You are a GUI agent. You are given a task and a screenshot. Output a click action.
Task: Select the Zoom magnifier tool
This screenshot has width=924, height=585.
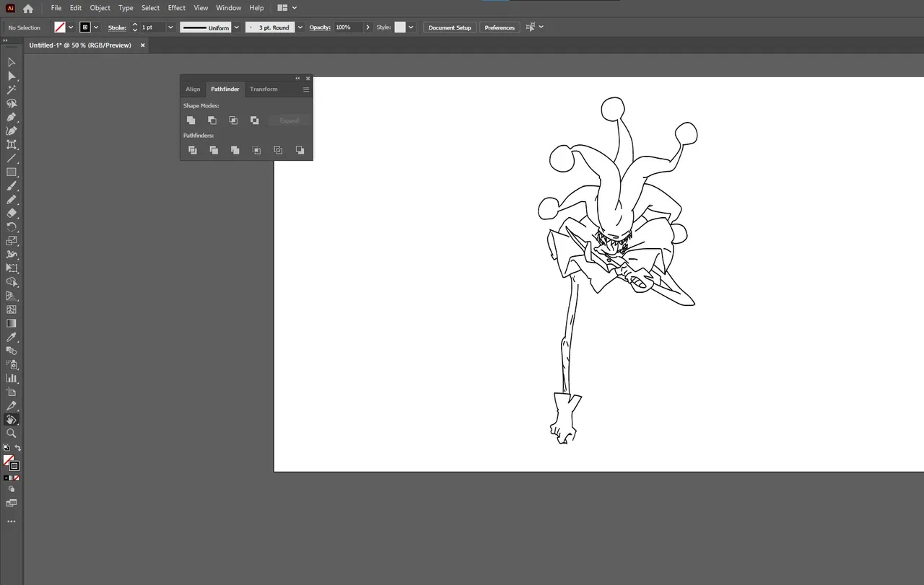pos(12,434)
